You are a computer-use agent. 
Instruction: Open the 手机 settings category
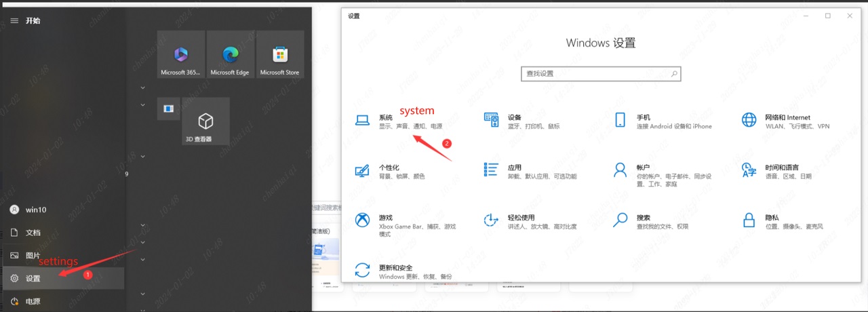click(663, 121)
